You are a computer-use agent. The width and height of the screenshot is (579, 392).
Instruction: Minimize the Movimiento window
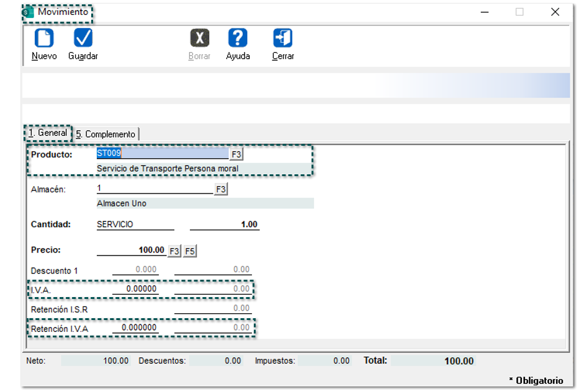pyautogui.click(x=485, y=12)
